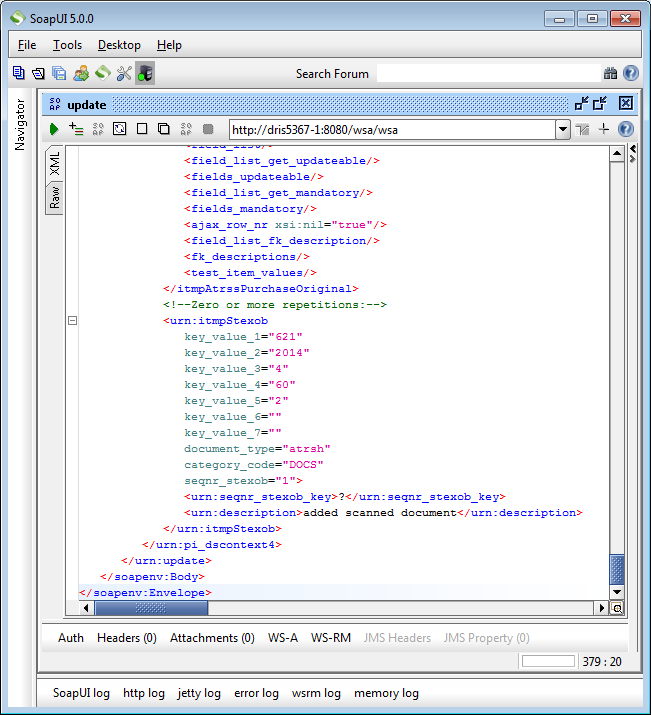Click the horizontal scrollbar thumb

(151, 608)
